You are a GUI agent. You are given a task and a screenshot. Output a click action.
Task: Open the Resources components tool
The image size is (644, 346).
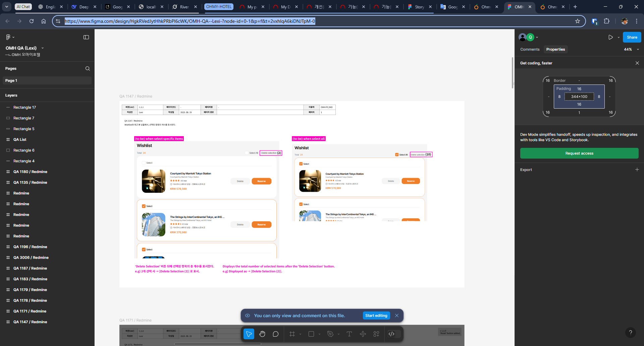coord(376,334)
